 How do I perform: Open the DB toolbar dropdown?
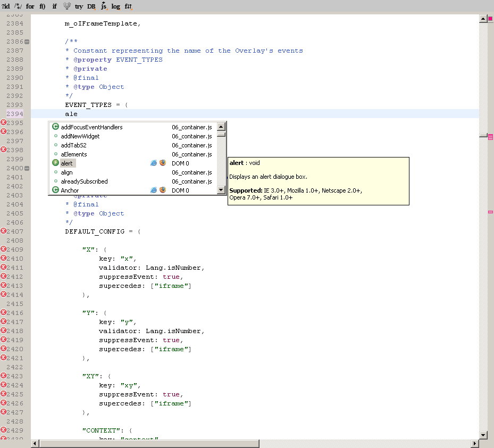(x=91, y=6)
